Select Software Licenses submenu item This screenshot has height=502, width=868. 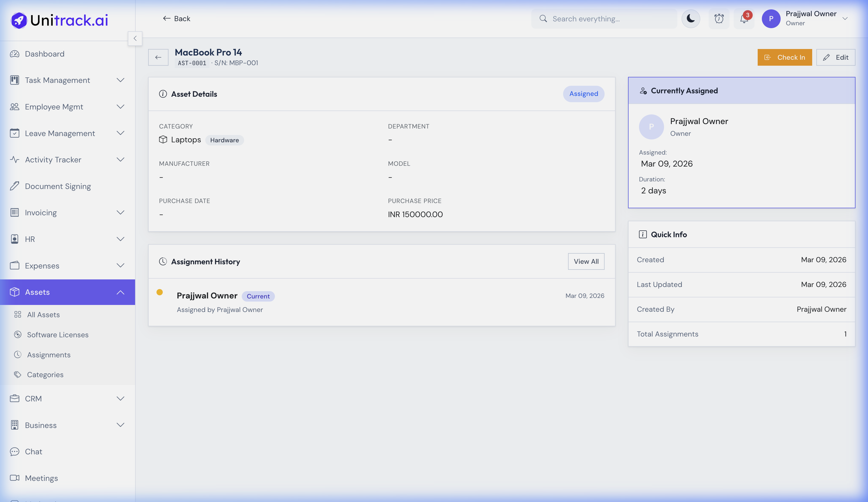click(x=58, y=335)
